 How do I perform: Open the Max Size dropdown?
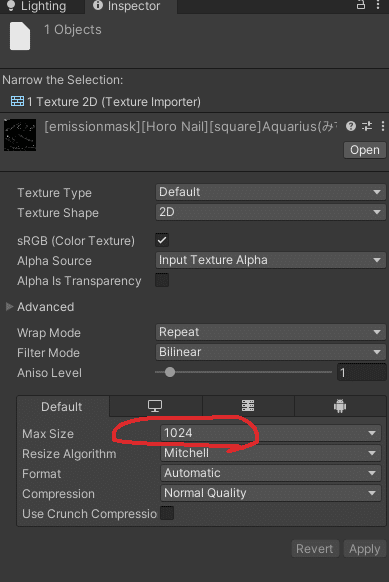[271, 433]
